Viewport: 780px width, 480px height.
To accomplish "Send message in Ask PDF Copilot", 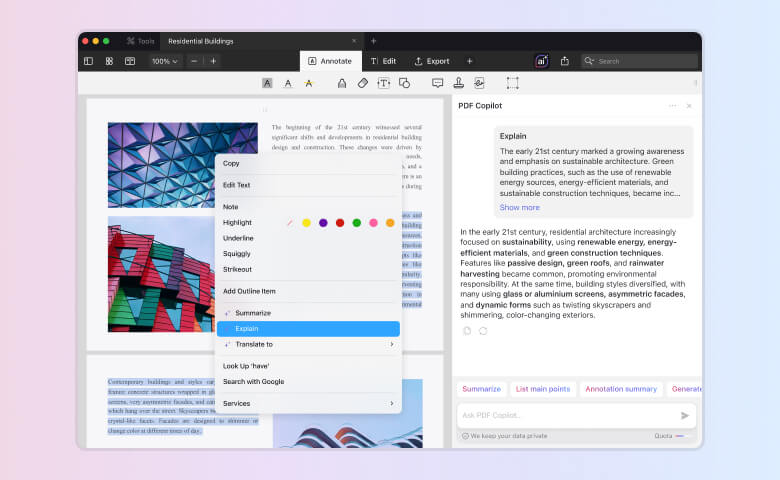I will point(685,415).
